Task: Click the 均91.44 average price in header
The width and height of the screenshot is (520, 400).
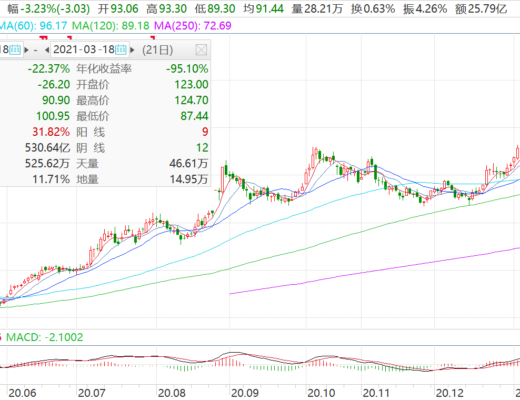Action: [263, 9]
